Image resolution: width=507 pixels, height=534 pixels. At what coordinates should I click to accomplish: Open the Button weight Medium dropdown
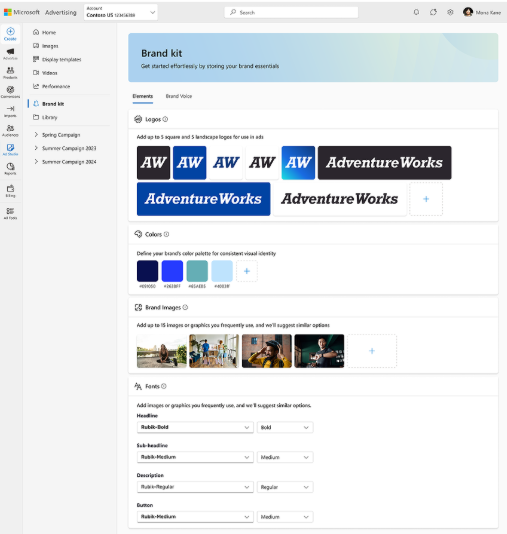click(x=285, y=517)
